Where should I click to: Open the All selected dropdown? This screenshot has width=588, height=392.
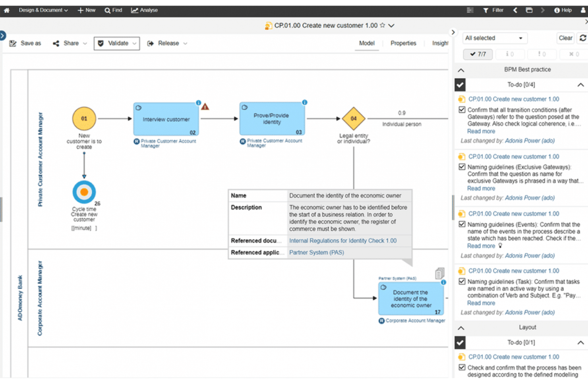(x=495, y=38)
